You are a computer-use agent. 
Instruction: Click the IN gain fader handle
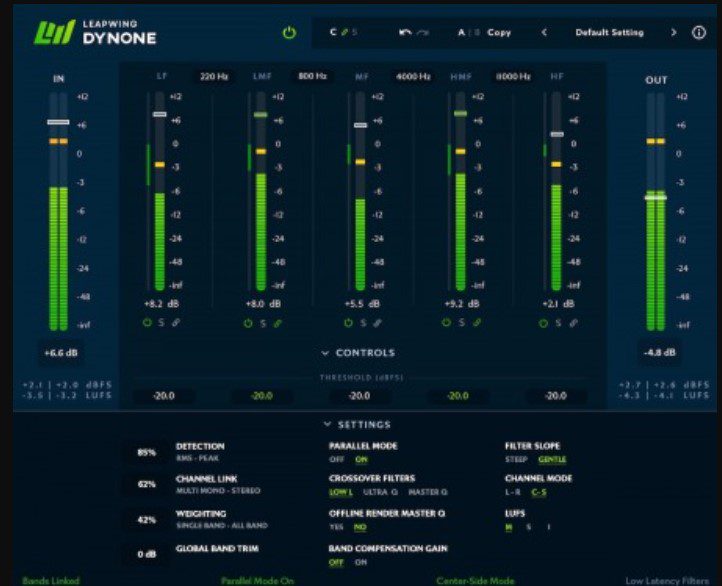(58, 122)
